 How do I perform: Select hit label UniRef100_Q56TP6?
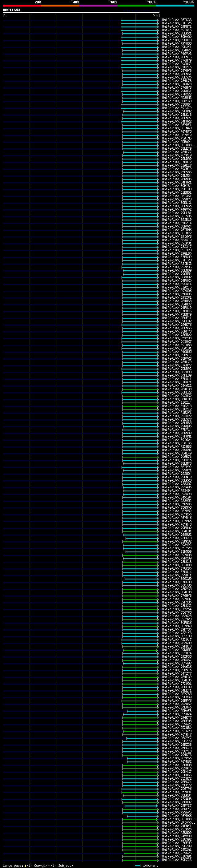(177, 789)
